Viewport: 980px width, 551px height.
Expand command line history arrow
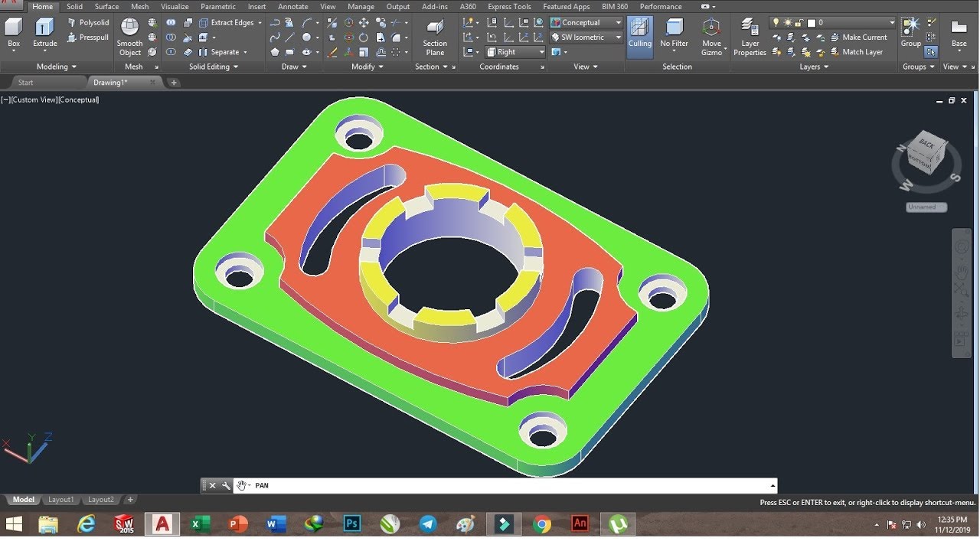pos(773,485)
